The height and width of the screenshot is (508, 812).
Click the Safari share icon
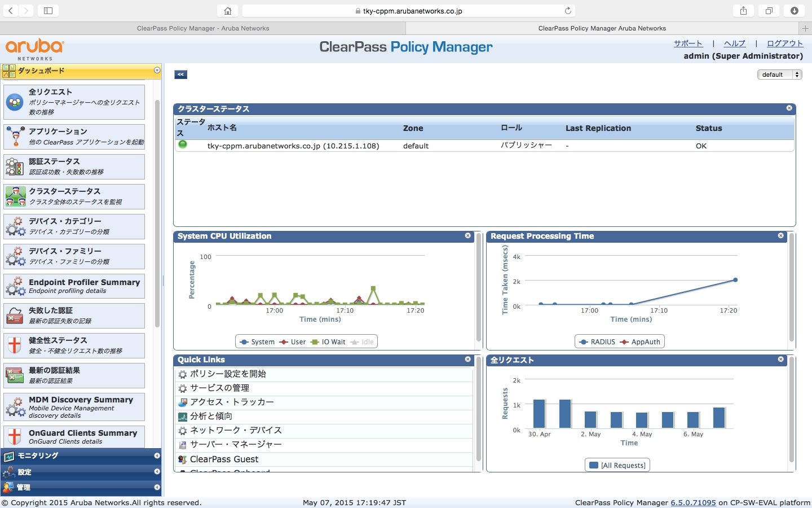point(743,11)
